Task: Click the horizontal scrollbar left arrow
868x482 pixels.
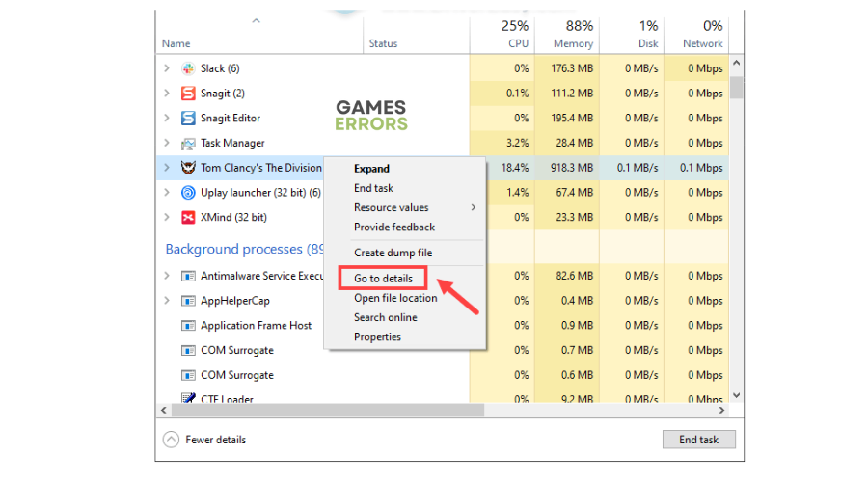Action: tap(163, 410)
